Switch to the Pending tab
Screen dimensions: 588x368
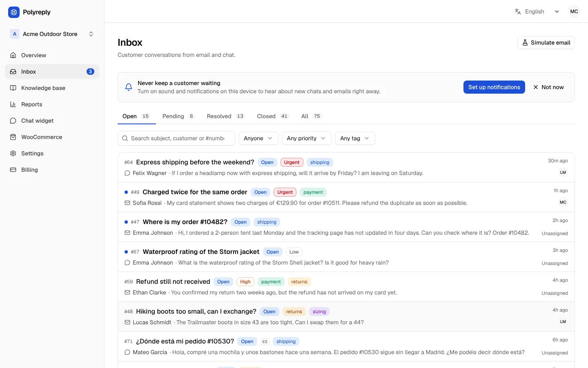[x=178, y=116]
